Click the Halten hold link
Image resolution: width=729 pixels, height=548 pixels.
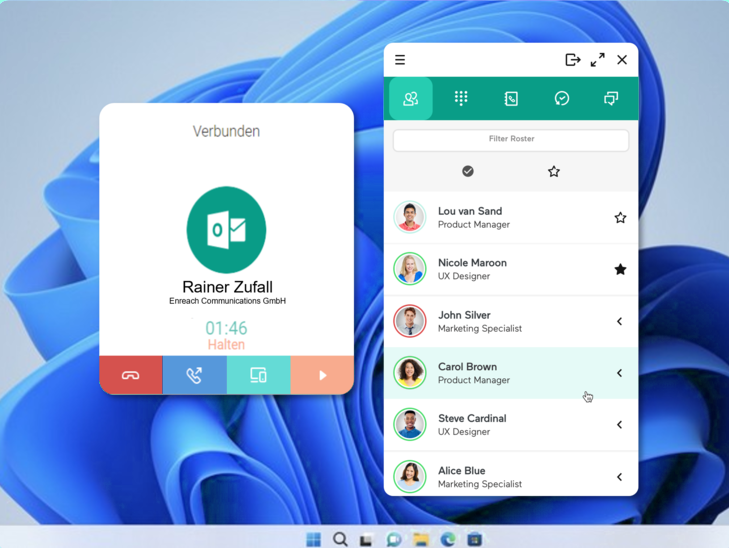(226, 344)
